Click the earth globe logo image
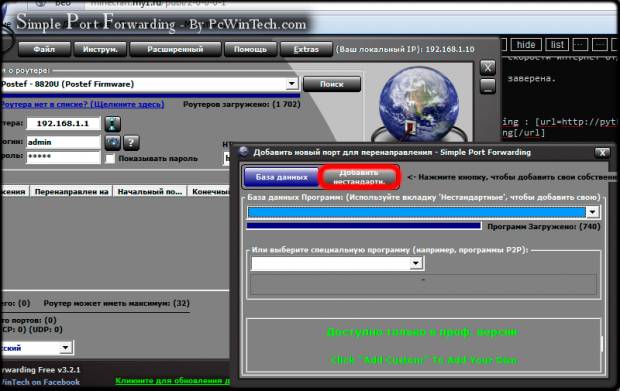 (419, 104)
